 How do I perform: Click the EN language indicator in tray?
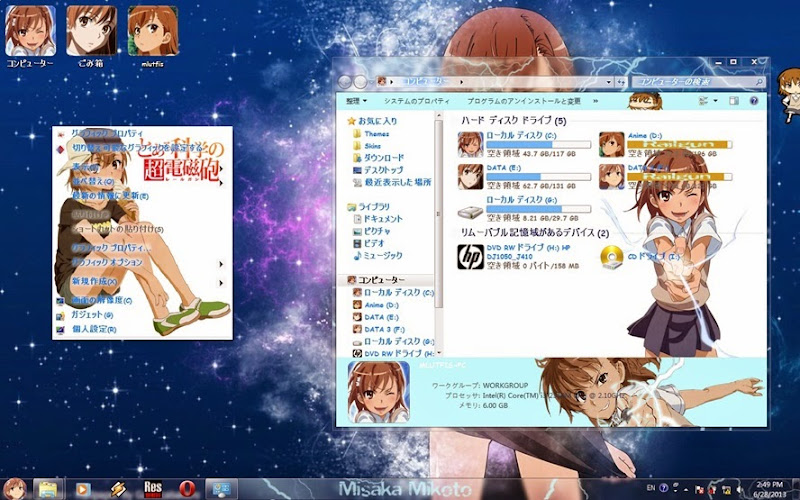(651, 488)
